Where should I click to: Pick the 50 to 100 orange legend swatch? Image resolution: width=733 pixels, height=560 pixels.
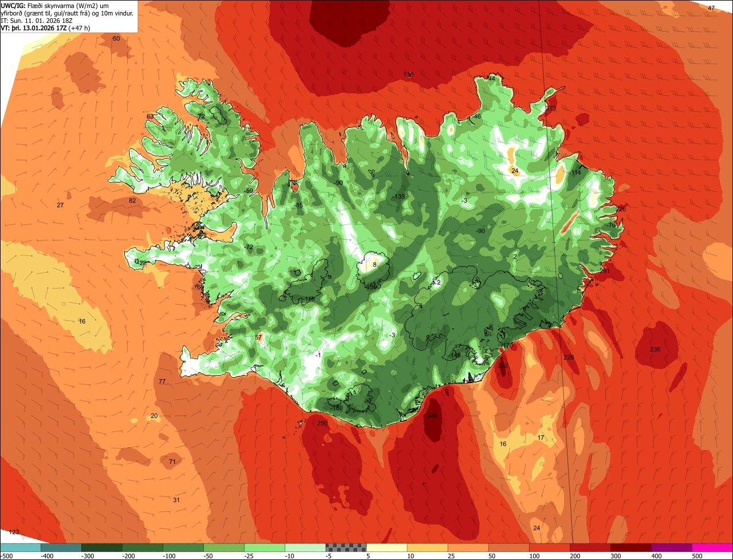click(x=509, y=547)
